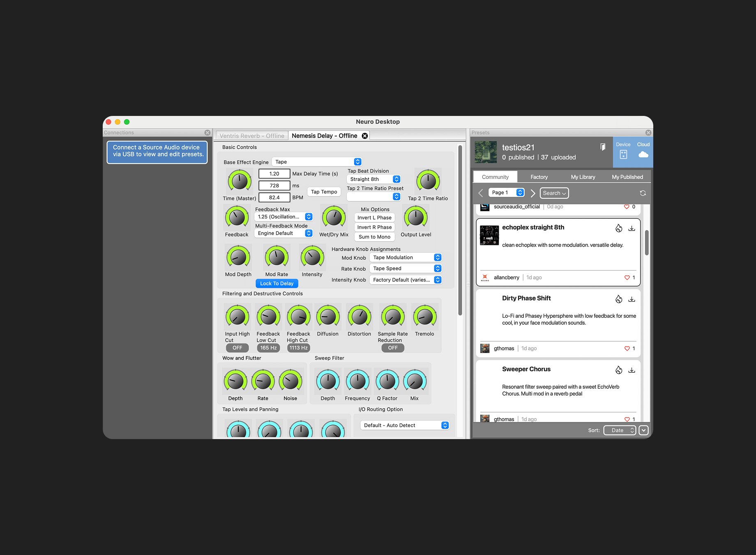Viewport: 756px width, 555px height.
Task: Click allancberry's Neuro avatar icon
Action: 485,277
